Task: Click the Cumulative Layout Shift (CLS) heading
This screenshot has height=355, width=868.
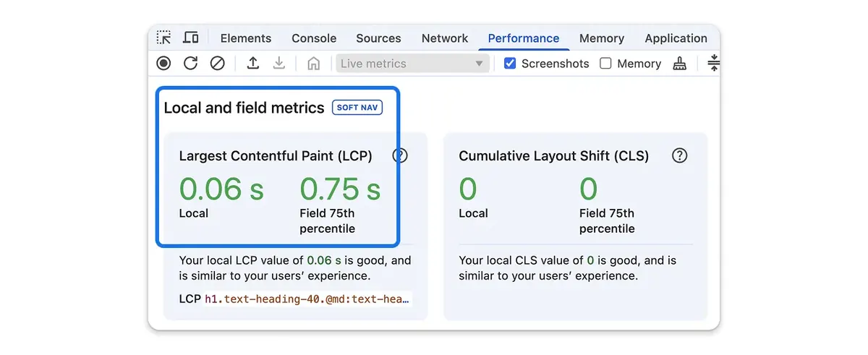Action: (554, 155)
